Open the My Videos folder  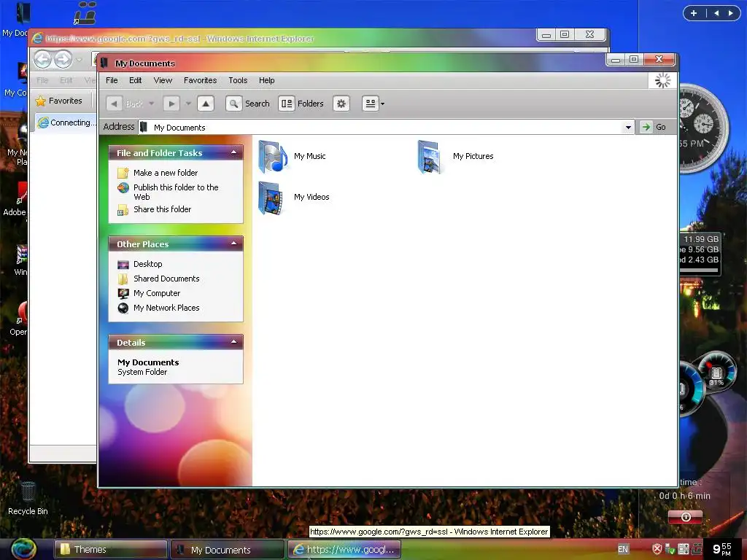(294, 198)
